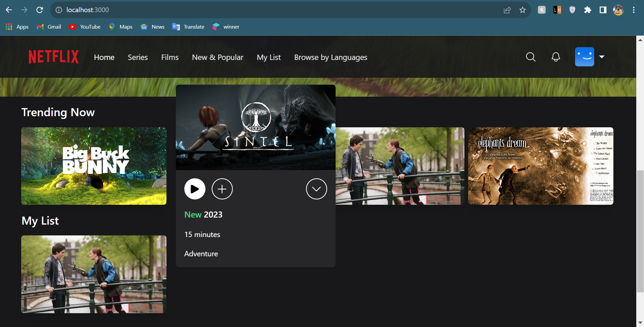Click the blue profile avatar

585,57
